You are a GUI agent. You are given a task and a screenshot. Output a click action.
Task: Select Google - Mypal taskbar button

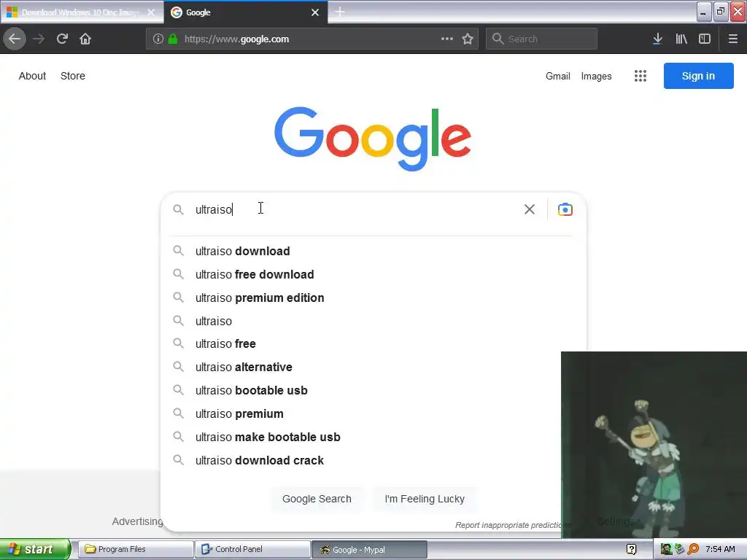coord(369,549)
